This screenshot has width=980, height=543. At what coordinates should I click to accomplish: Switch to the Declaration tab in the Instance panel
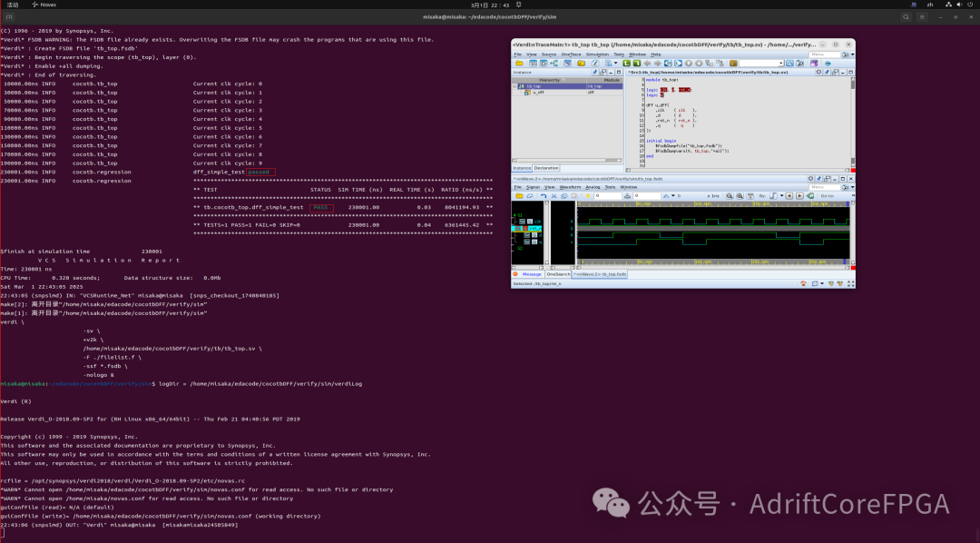click(x=546, y=168)
